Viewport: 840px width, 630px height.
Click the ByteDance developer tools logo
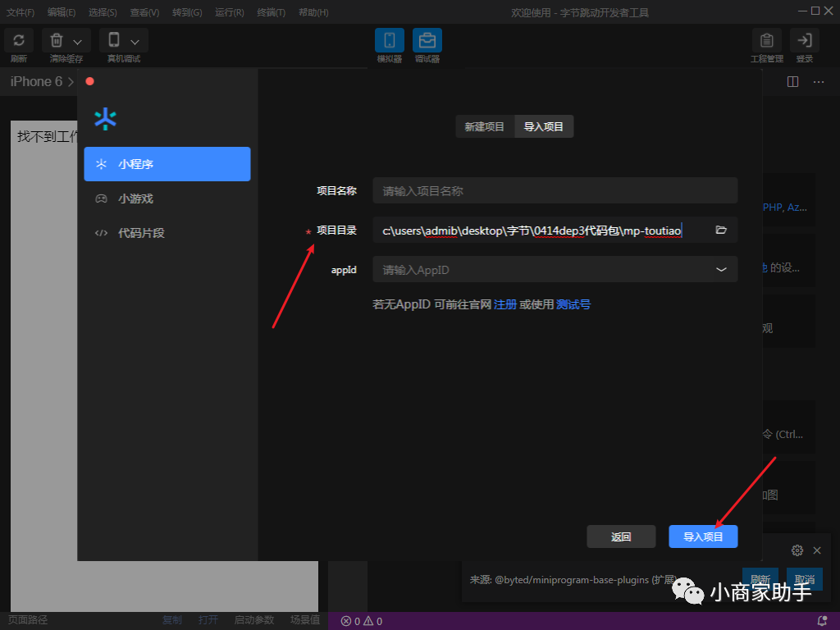106,119
